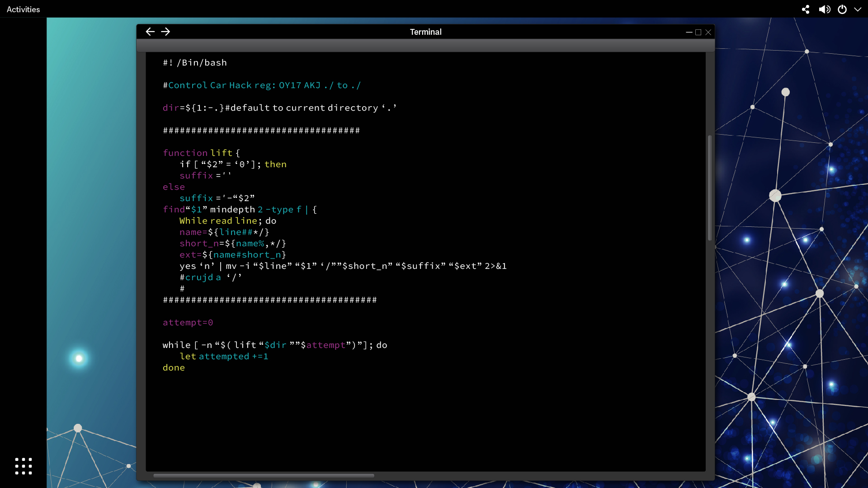The image size is (868, 488).
Task: Open the Activities overview
Action: [23, 9]
